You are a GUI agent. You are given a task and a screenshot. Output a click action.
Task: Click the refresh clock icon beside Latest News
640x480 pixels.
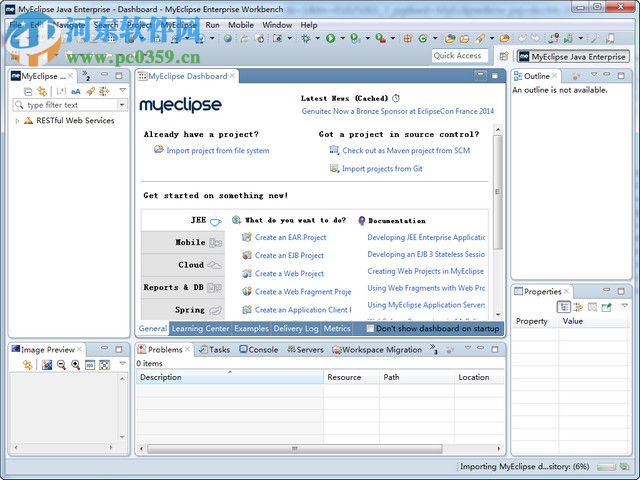tap(396, 98)
